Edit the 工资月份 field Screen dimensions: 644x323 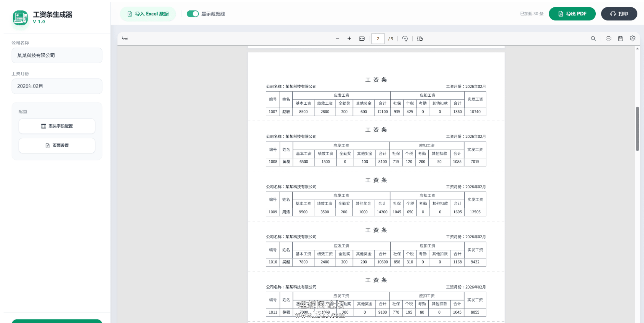click(57, 86)
